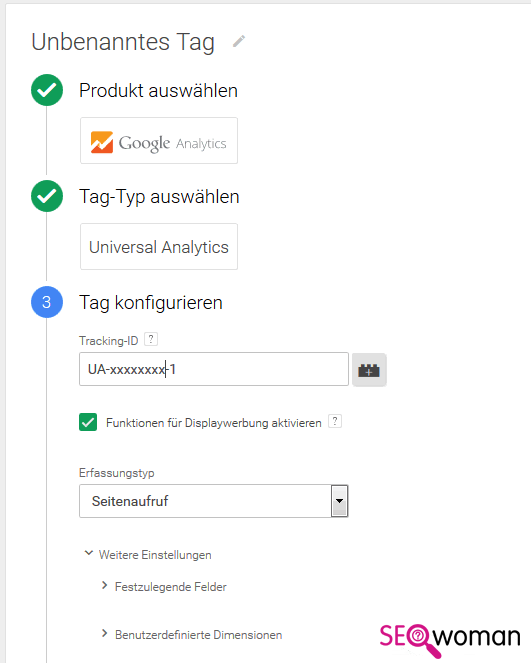Image resolution: width=531 pixels, height=663 pixels.
Task: Click the pencil icon to rename tag
Action: click(x=239, y=41)
